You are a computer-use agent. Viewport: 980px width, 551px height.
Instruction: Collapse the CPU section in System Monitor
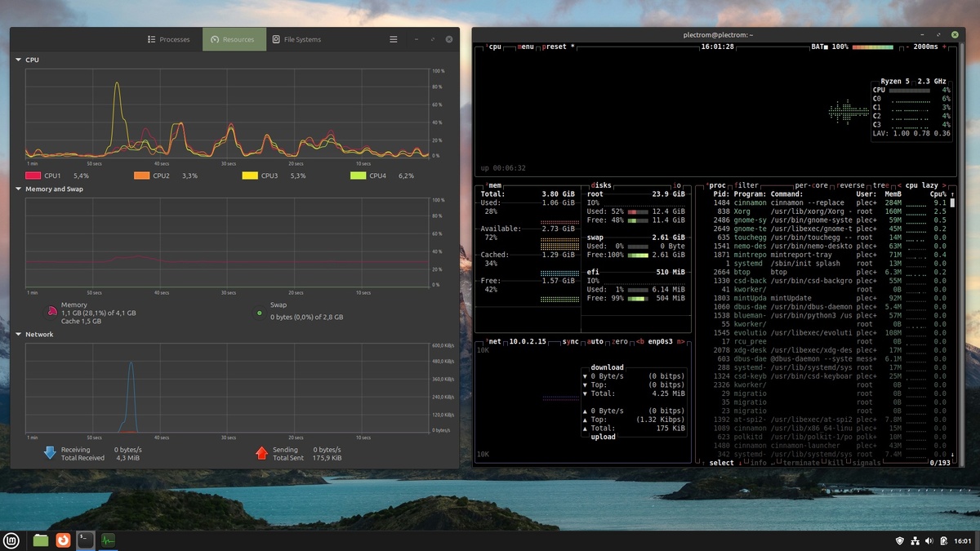pos(19,60)
